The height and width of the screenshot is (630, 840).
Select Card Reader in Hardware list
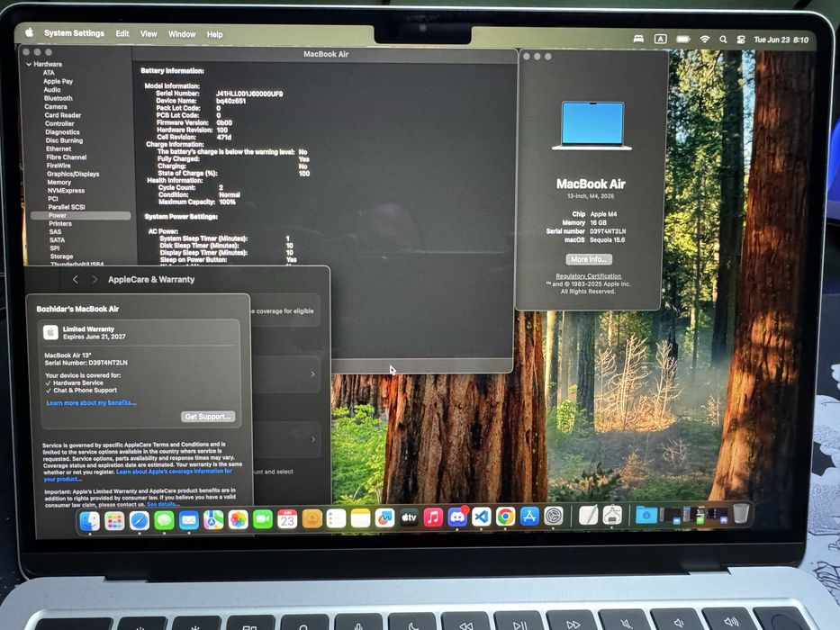pyautogui.click(x=63, y=115)
